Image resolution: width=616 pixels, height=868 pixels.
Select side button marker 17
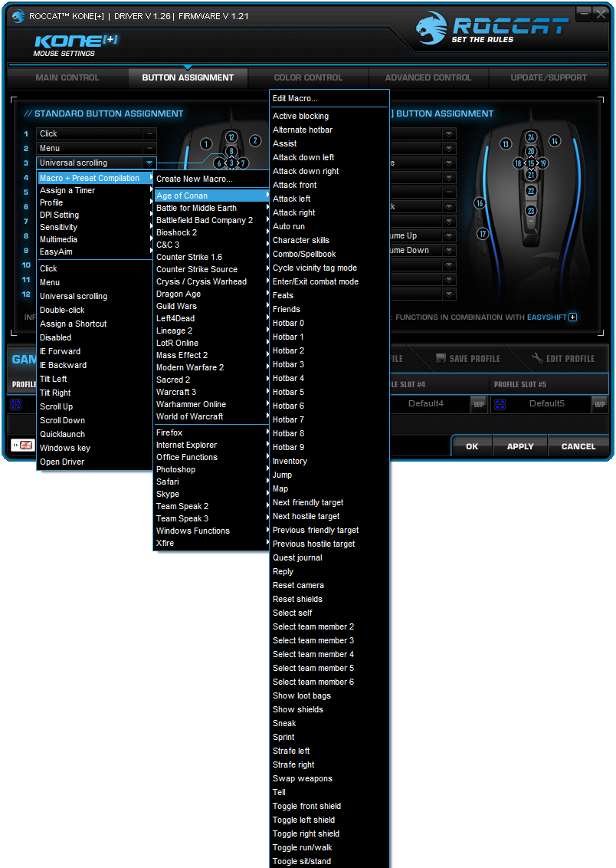(483, 234)
